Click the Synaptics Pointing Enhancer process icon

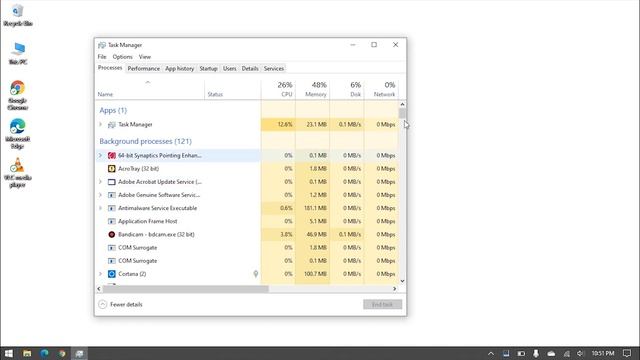[x=111, y=156]
